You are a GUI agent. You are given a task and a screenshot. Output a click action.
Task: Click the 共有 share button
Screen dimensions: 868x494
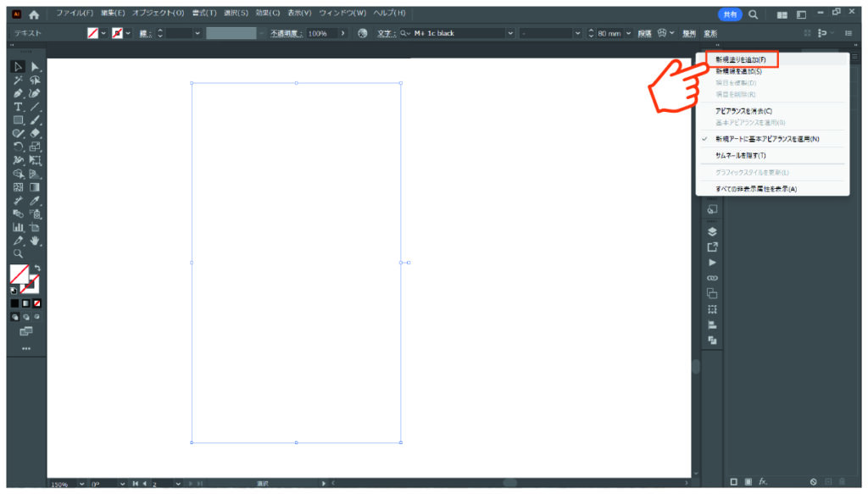[730, 14]
